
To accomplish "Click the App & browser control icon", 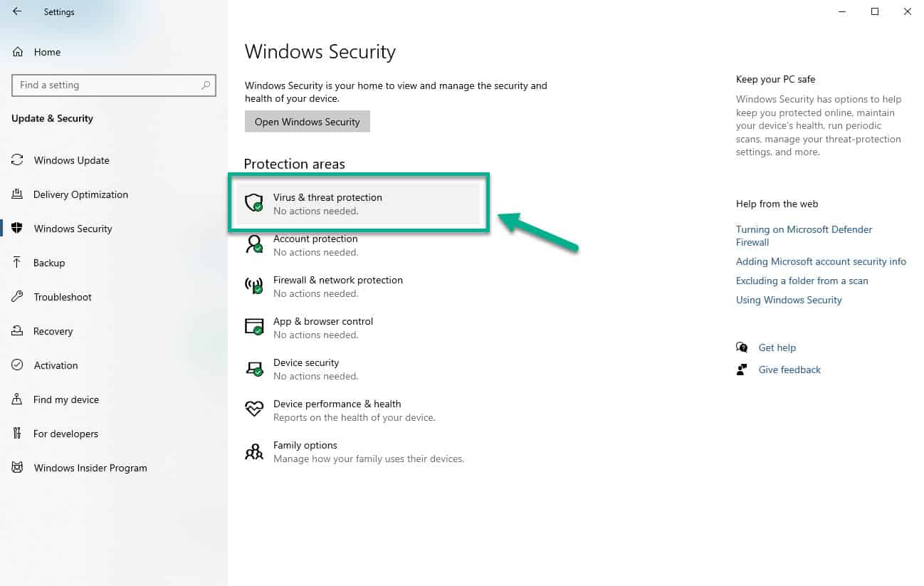I will (254, 328).
